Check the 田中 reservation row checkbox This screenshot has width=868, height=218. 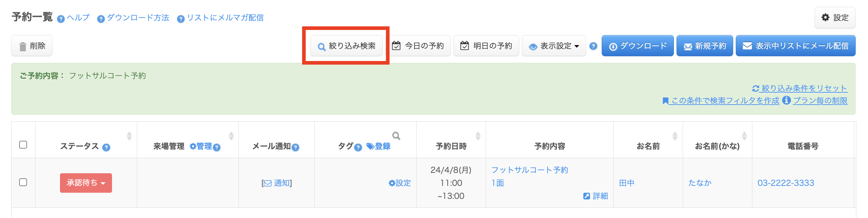point(23,182)
